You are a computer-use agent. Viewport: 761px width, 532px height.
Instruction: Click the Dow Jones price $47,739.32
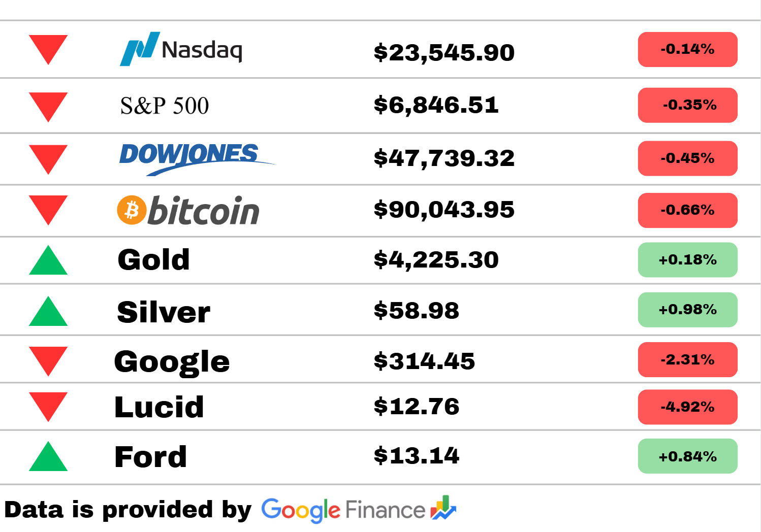tap(444, 158)
